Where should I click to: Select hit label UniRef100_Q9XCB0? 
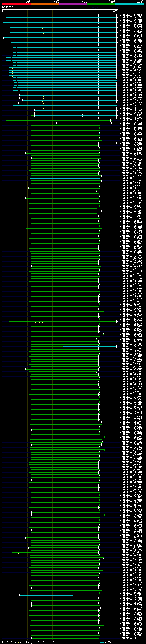131,181
